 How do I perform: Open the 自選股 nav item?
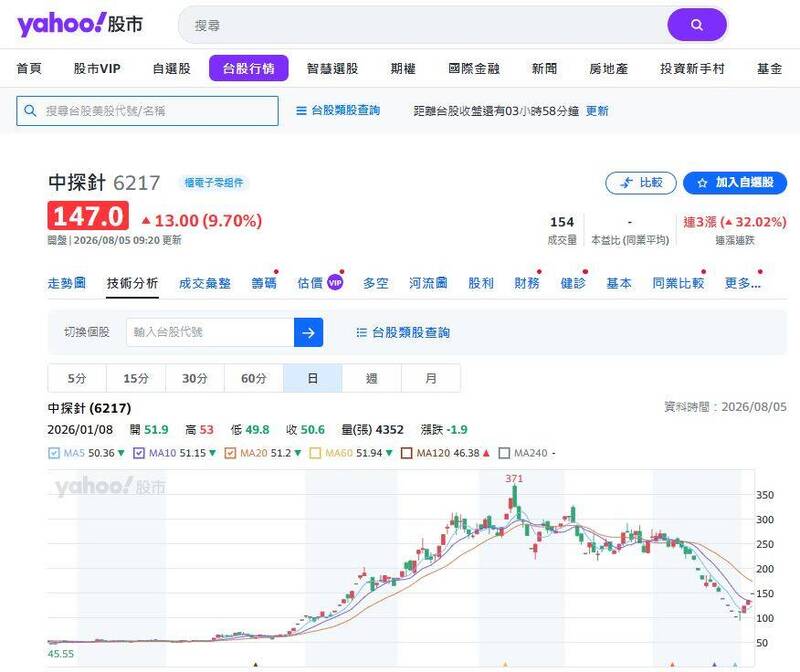171,68
